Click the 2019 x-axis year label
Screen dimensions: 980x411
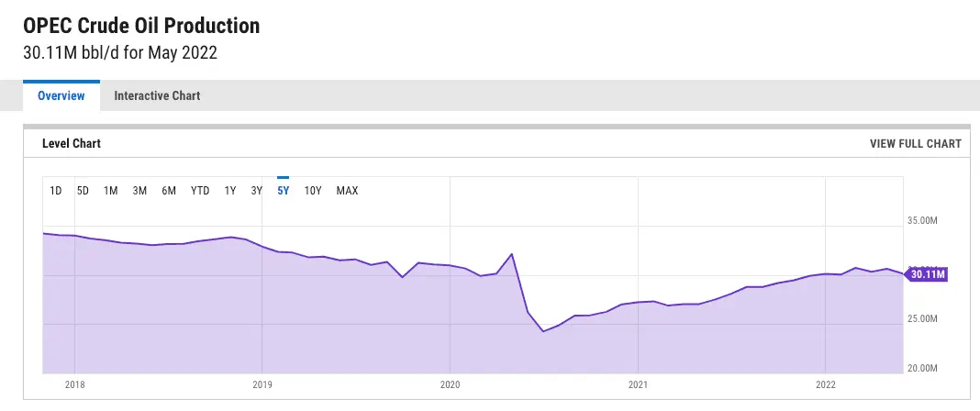(x=262, y=385)
